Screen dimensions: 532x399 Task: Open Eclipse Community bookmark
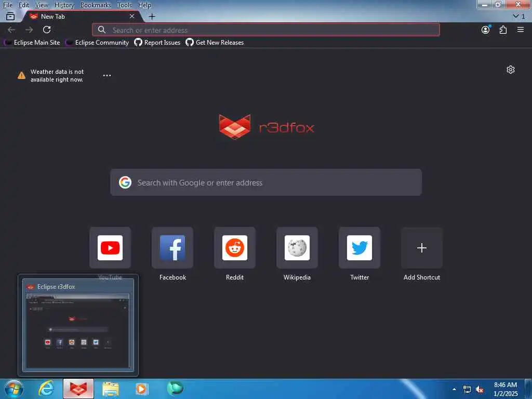pos(97,43)
